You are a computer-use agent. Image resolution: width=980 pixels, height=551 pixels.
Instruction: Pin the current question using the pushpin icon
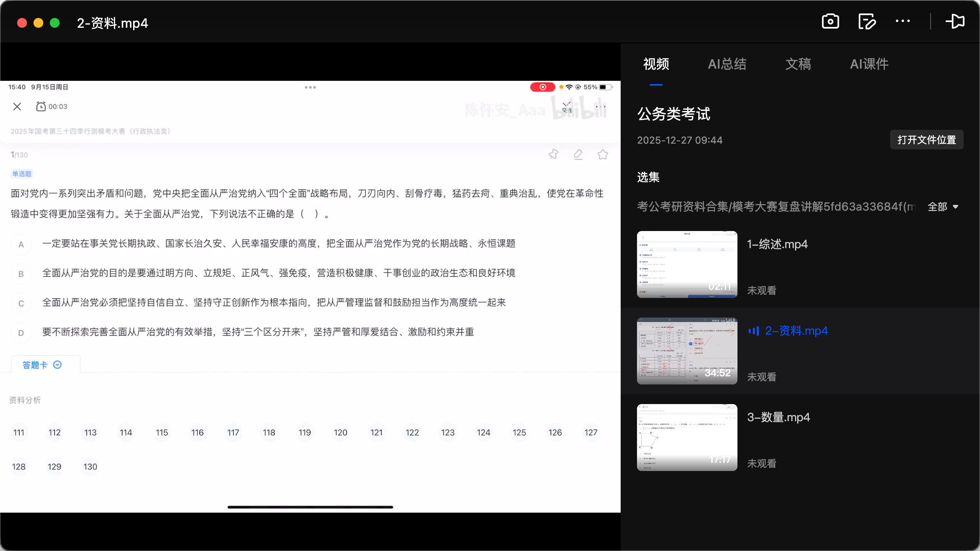click(x=554, y=154)
